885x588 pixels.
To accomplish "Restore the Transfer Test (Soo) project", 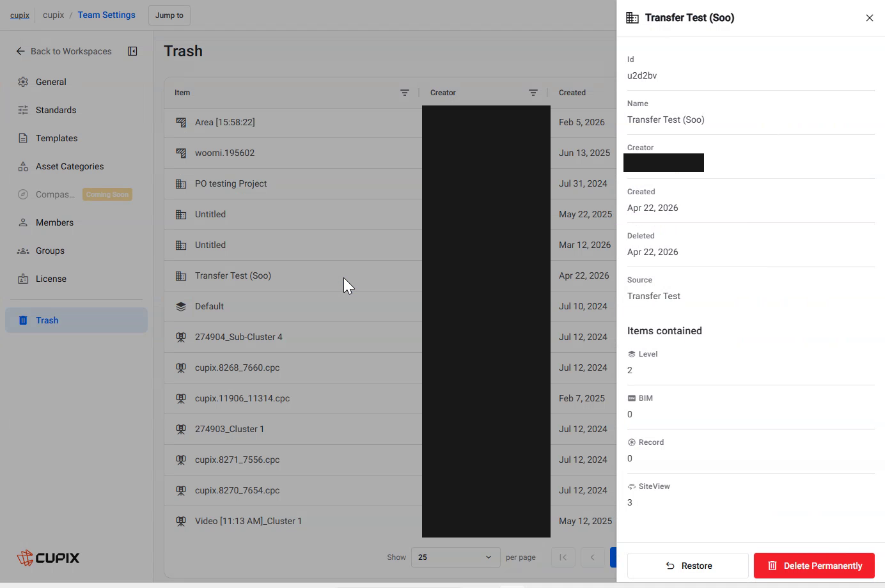I will (x=688, y=566).
